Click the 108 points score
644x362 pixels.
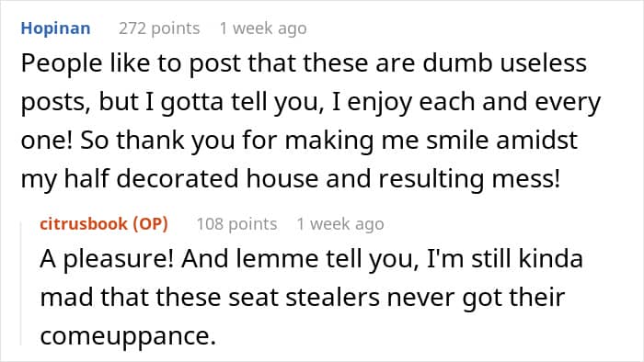[236, 224]
